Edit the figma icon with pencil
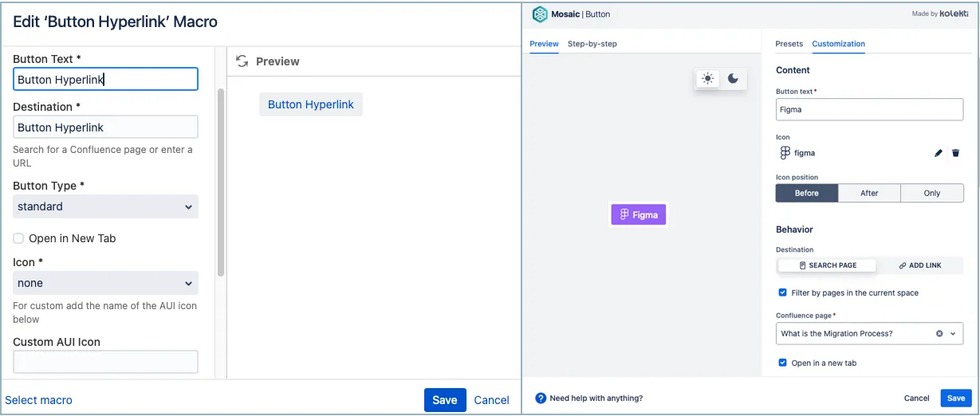Image resolution: width=980 pixels, height=416 pixels. point(939,153)
